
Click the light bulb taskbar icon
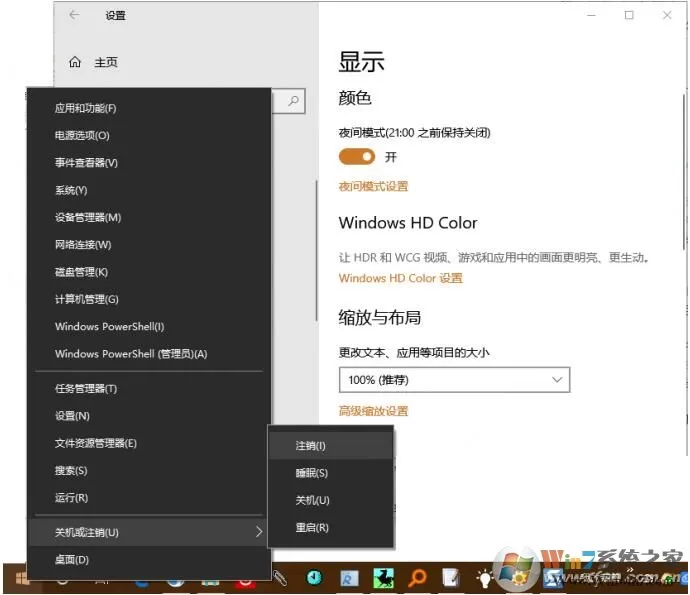click(x=484, y=578)
